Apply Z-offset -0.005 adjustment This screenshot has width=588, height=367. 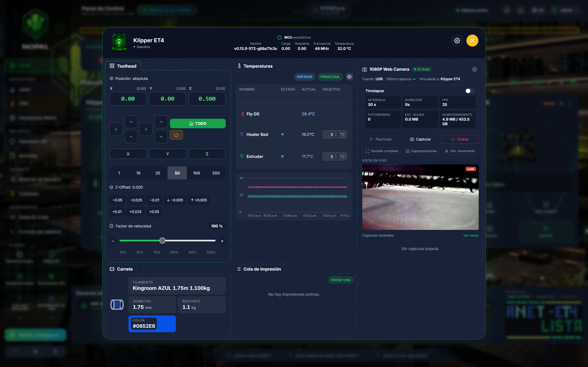point(175,200)
